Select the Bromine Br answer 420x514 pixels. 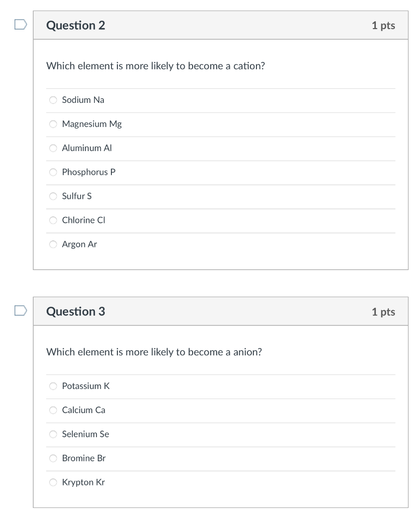53,458
